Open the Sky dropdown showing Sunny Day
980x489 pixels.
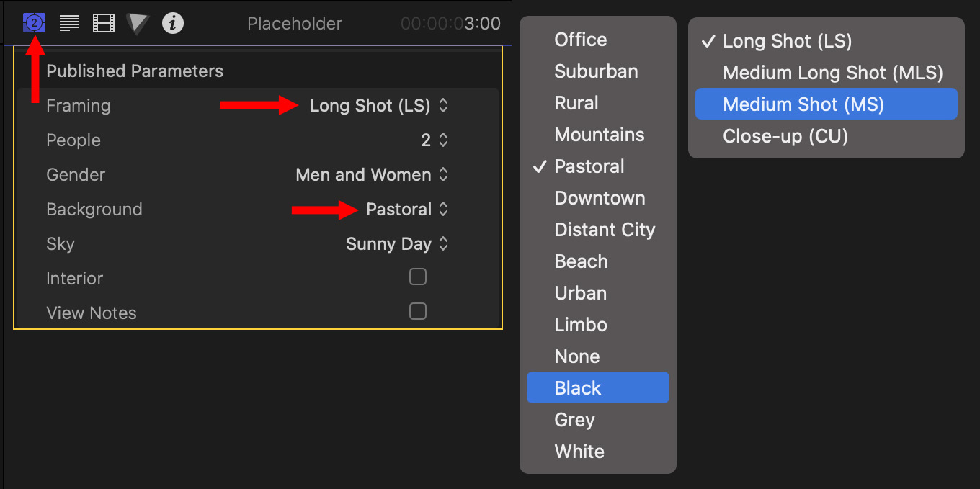click(396, 244)
